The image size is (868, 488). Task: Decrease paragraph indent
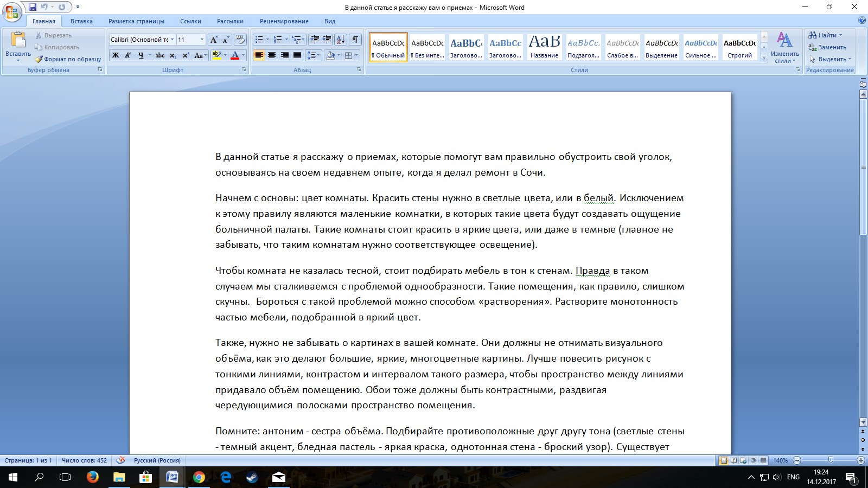(315, 40)
